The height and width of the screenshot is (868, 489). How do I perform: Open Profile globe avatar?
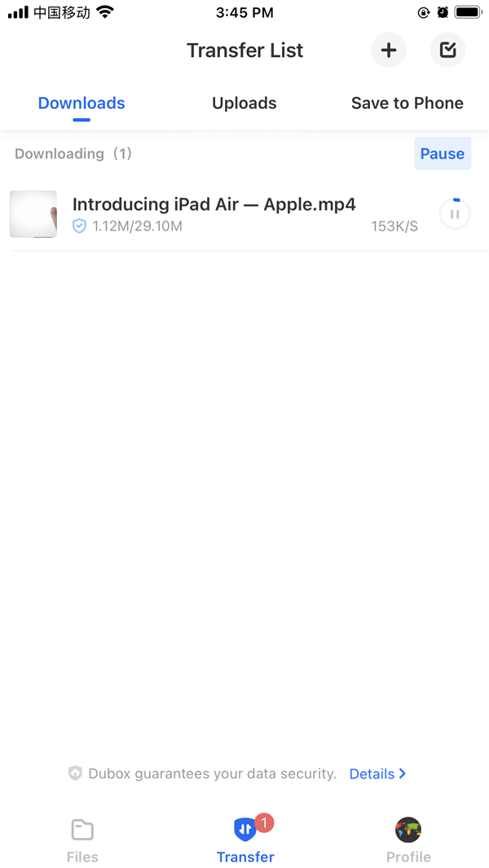coord(408,830)
